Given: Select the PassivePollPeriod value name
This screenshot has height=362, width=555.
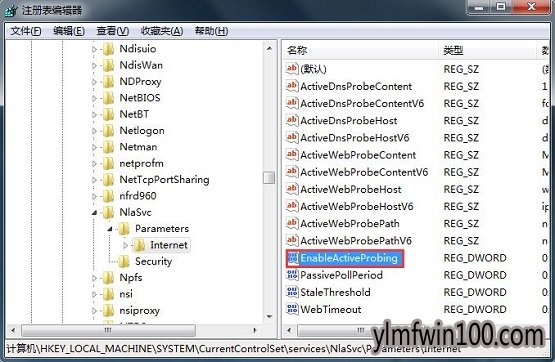Looking at the screenshot, I should [x=341, y=275].
